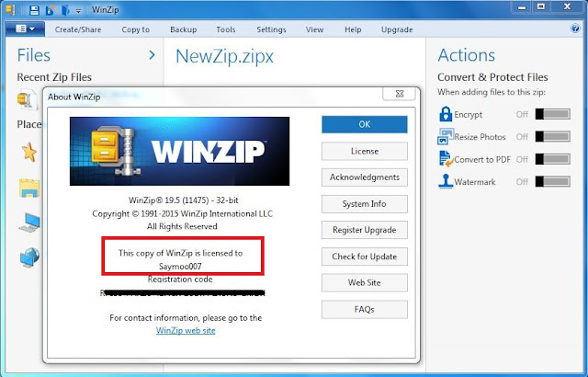Screen dimensions: 588x377
Task: Click the License button
Action: (365, 151)
